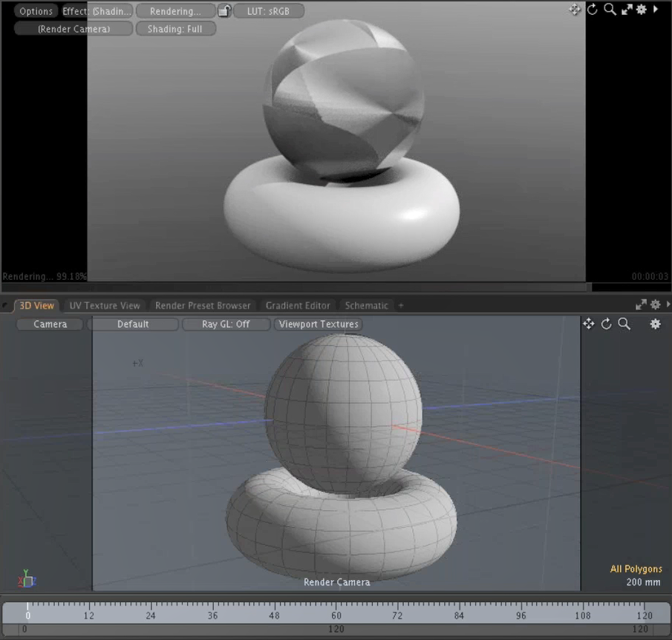The height and width of the screenshot is (640, 672).
Task: Open the Shading: Full dropdown
Action: pyautogui.click(x=175, y=29)
